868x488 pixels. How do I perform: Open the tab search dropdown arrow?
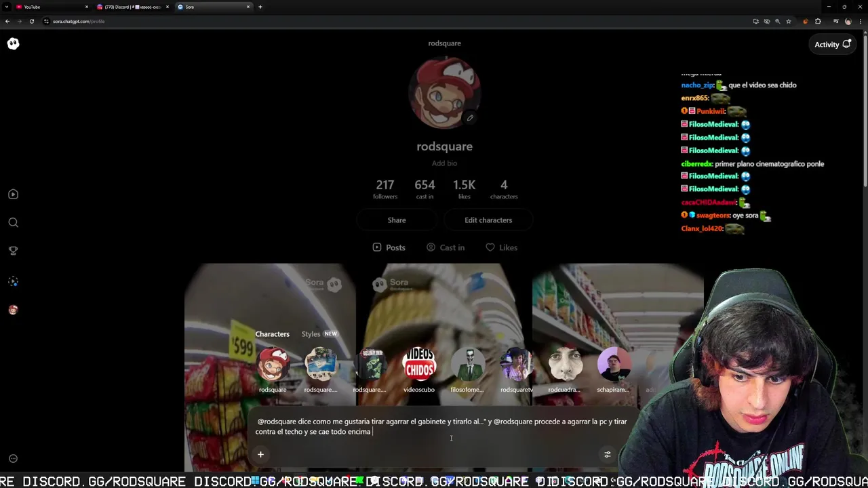[7, 7]
